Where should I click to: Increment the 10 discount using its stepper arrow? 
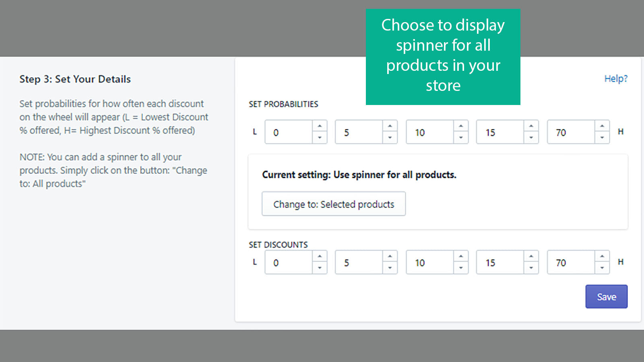point(461,256)
